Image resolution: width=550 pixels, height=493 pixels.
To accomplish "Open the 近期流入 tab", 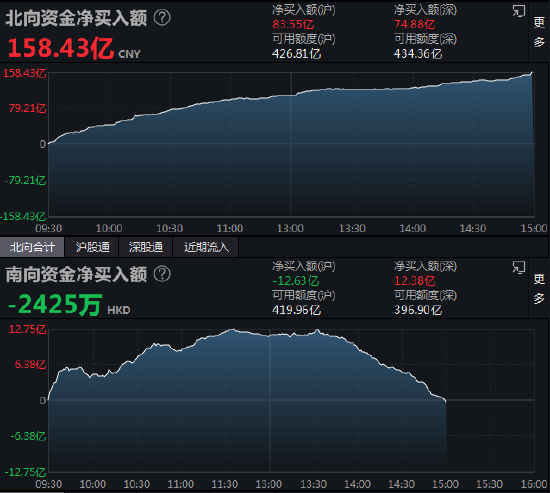I will [x=206, y=247].
